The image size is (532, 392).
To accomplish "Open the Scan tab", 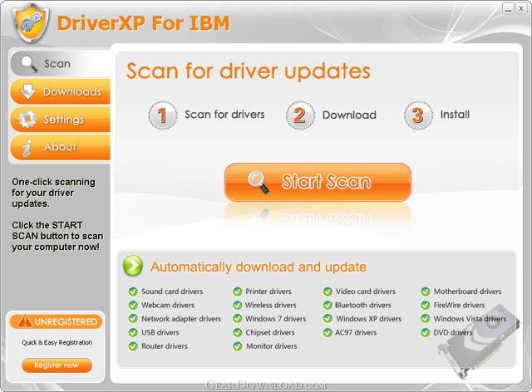I will pyautogui.click(x=61, y=64).
